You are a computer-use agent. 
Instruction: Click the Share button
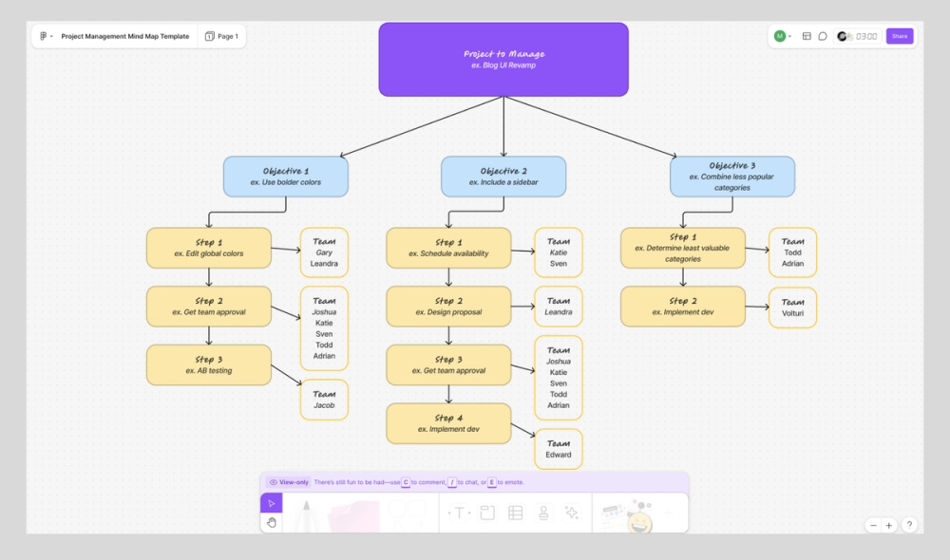coord(899,36)
